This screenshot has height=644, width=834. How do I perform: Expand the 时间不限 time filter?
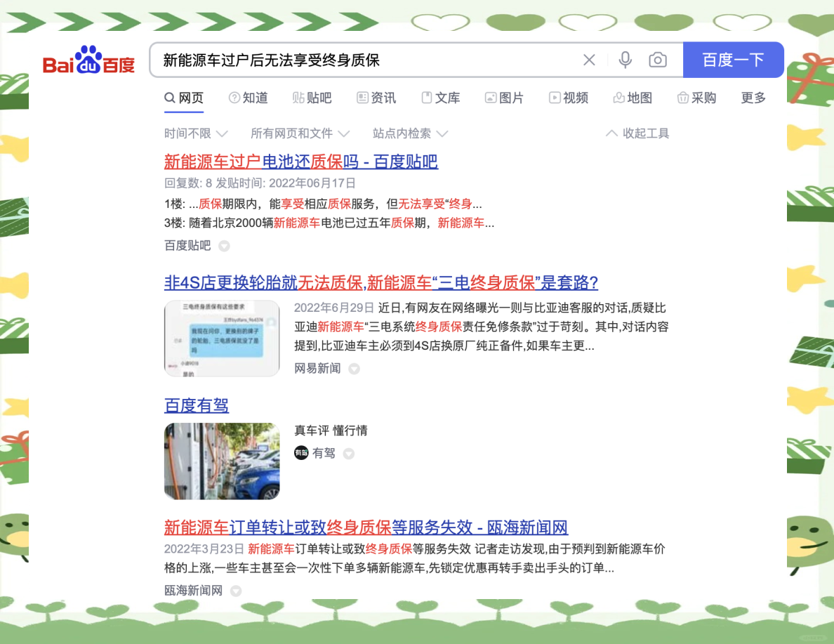196,133
